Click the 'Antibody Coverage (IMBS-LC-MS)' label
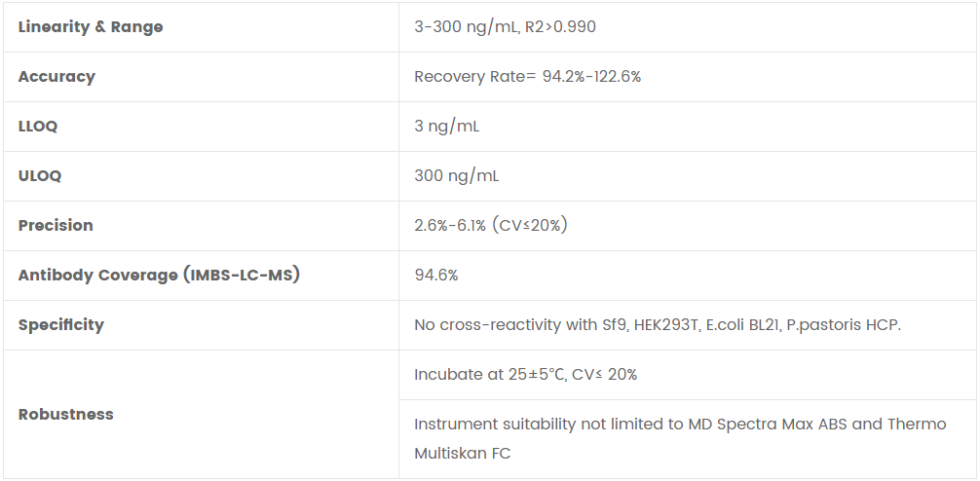Image resolution: width=980 pixels, height=481 pixels. tap(159, 276)
